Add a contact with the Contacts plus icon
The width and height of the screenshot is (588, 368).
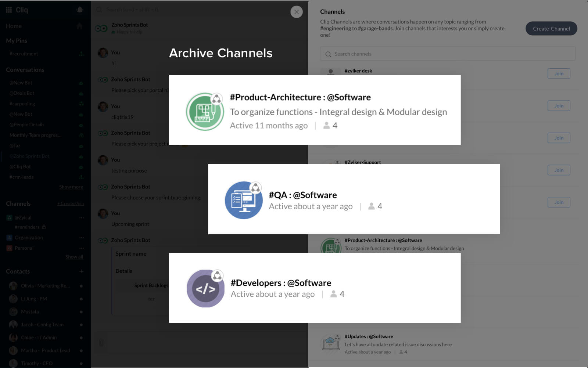(81, 271)
